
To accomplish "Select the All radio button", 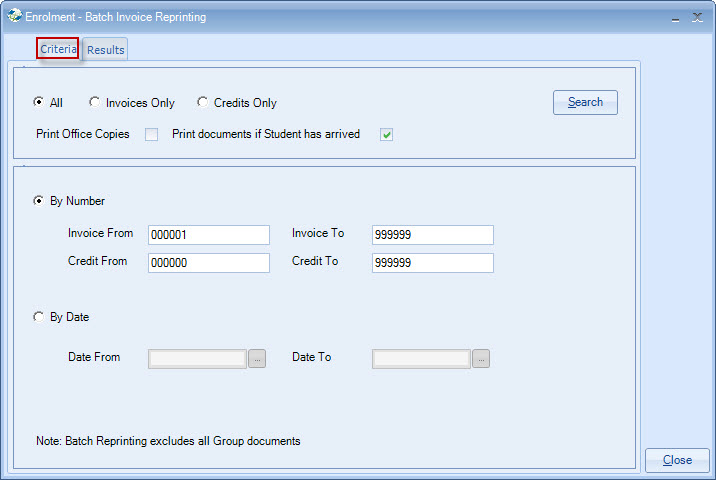I will 39,102.
